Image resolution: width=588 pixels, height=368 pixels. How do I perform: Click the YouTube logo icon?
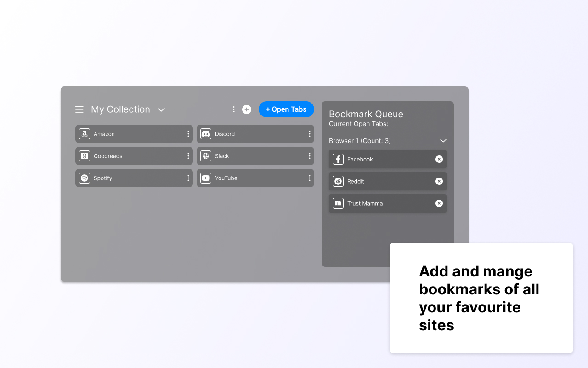206,178
